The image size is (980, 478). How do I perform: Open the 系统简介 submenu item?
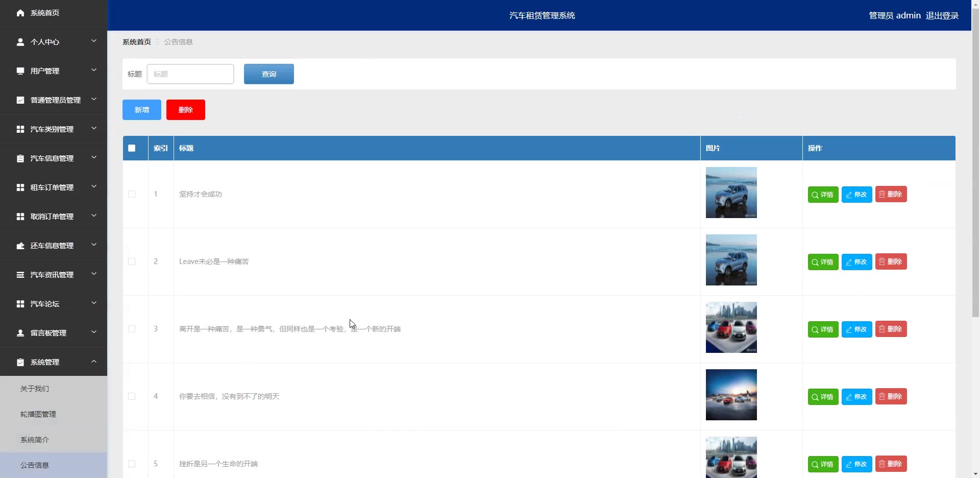pos(54,440)
